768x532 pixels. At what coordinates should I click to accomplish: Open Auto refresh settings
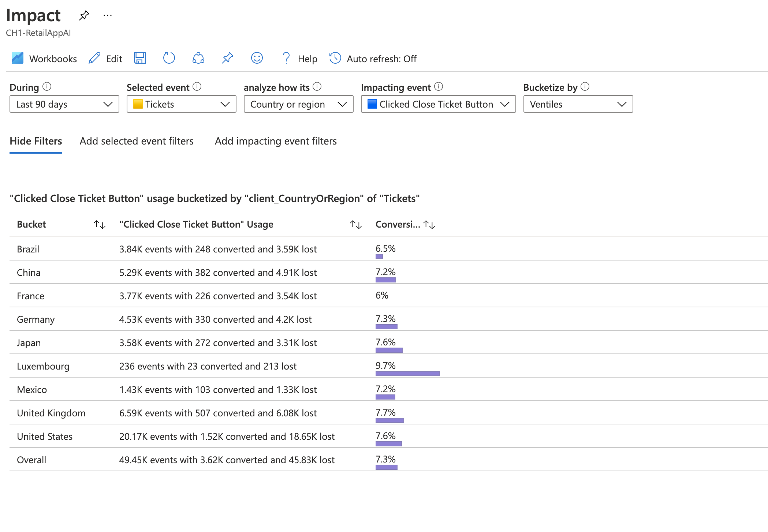point(373,59)
